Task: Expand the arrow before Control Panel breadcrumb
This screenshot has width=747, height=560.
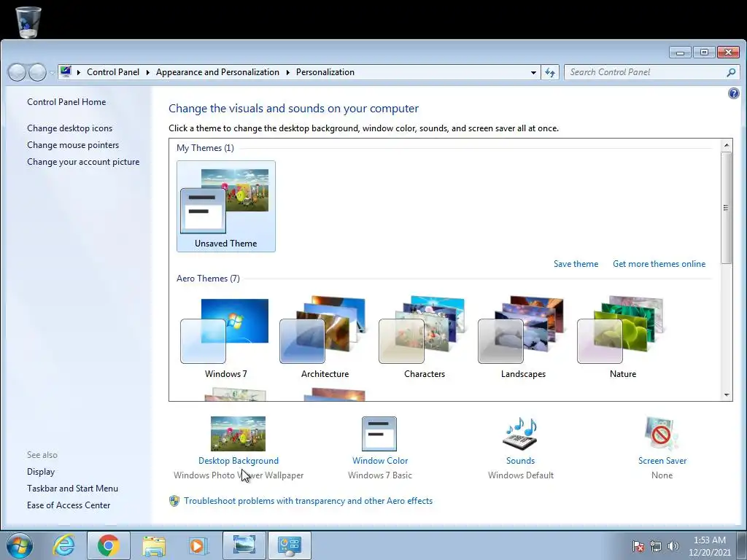Action: pyautogui.click(x=79, y=72)
